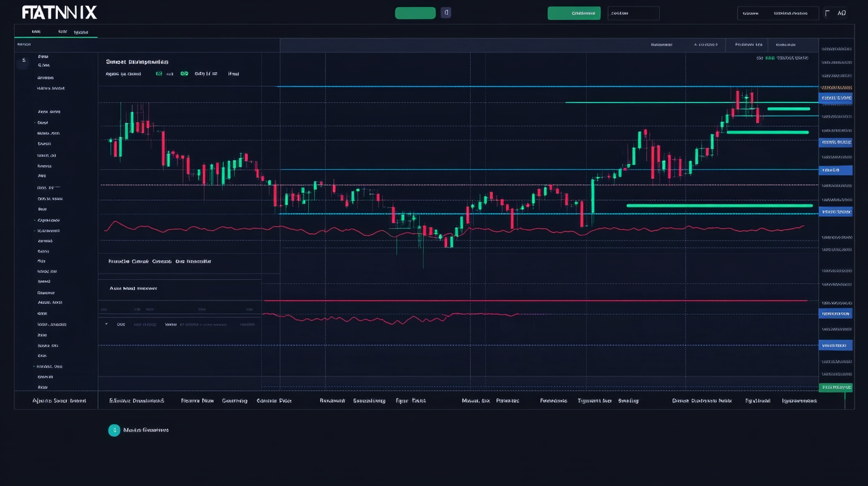Select the first tab in the order book panel header
The width and height of the screenshot is (868, 486).
[x=661, y=44]
